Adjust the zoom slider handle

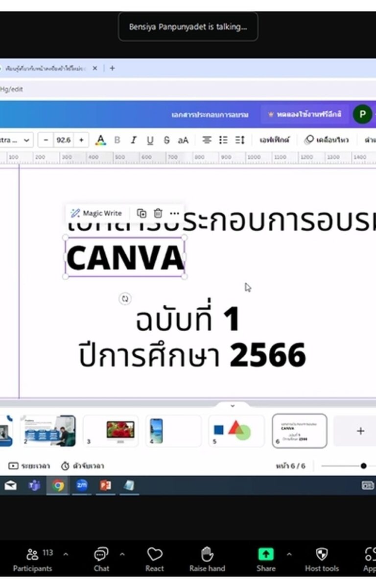click(x=363, y=466)
